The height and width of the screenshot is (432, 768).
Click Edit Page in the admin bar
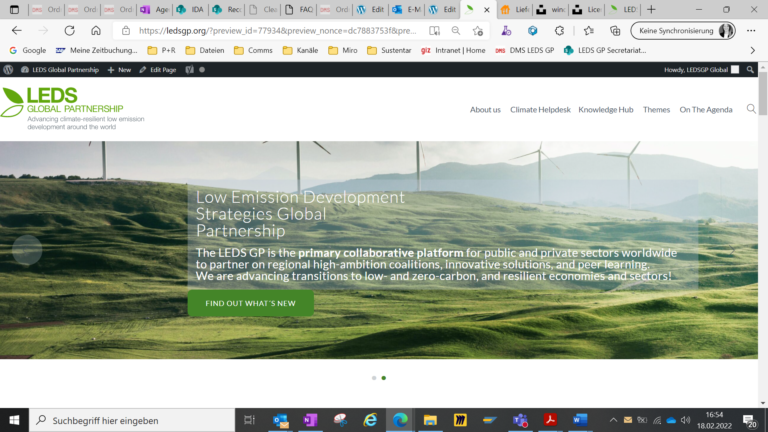pos(157,69)
